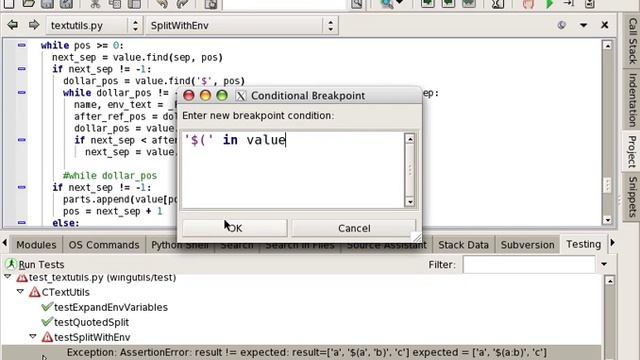Click the open folder toolbar icon

pos(29,4)
